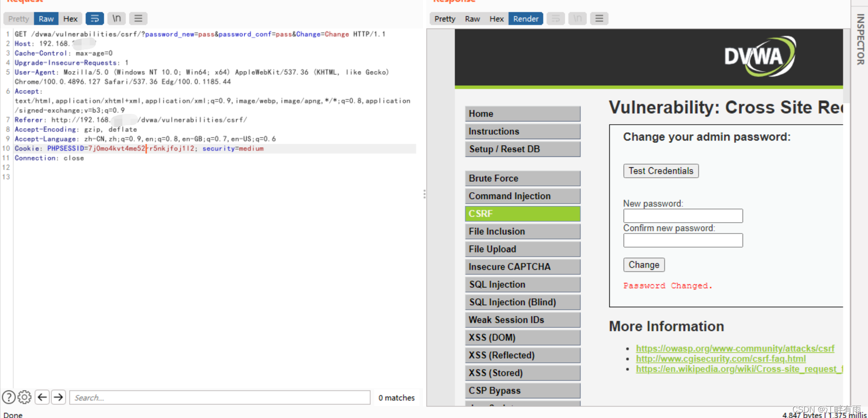Click the Accept-Encoding header line

tap(76, 129)
